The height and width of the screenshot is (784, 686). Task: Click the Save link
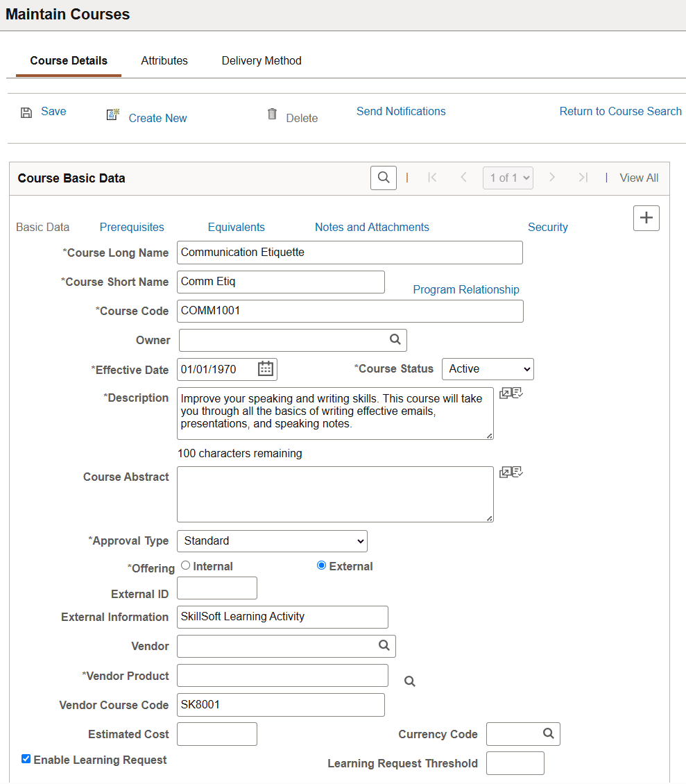(x=53, y=112)
